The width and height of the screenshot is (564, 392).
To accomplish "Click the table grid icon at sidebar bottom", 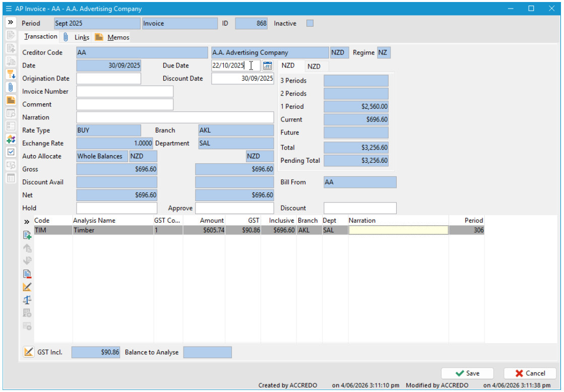I will coord(11,178).
